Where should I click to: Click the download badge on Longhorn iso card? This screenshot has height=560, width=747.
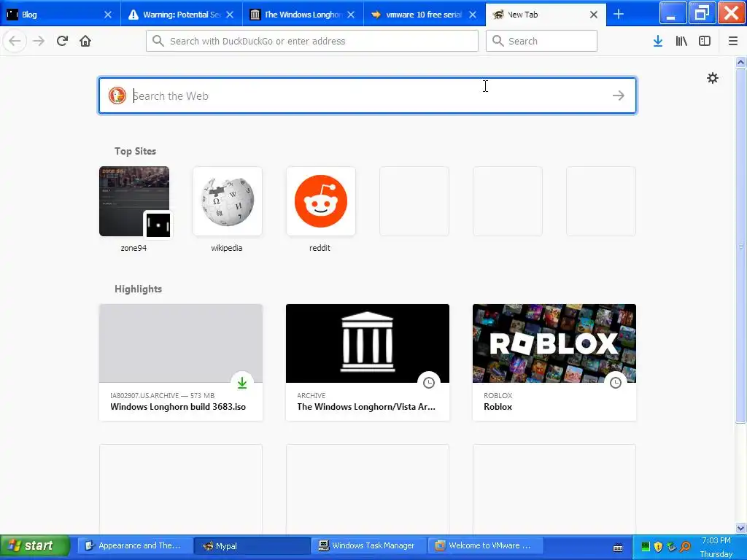242,383
